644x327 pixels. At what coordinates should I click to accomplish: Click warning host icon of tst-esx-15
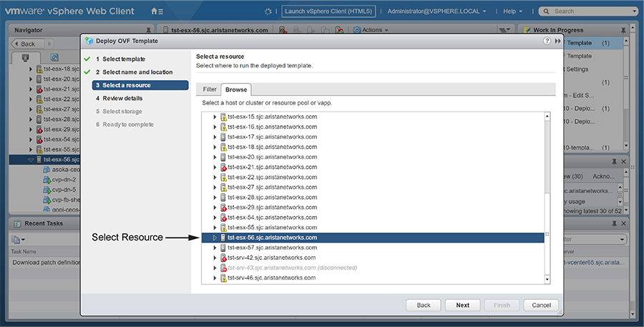tap(223, 117)
